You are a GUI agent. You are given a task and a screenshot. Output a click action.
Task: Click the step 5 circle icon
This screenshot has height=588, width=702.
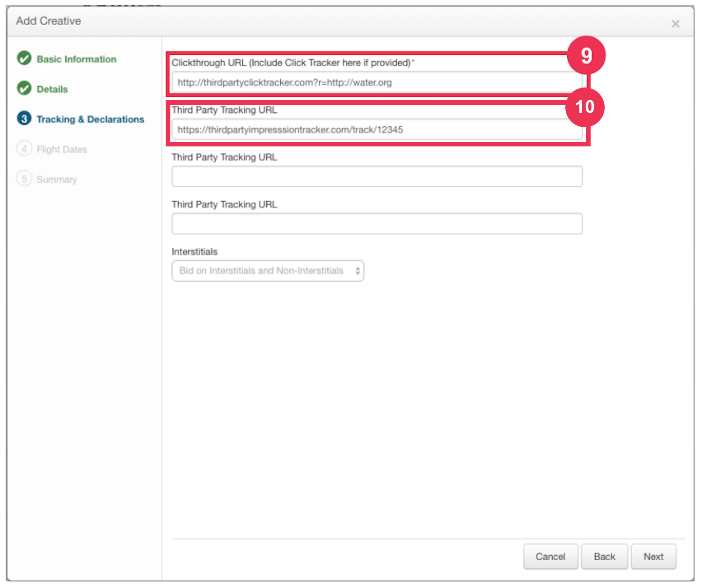(24, 179)
